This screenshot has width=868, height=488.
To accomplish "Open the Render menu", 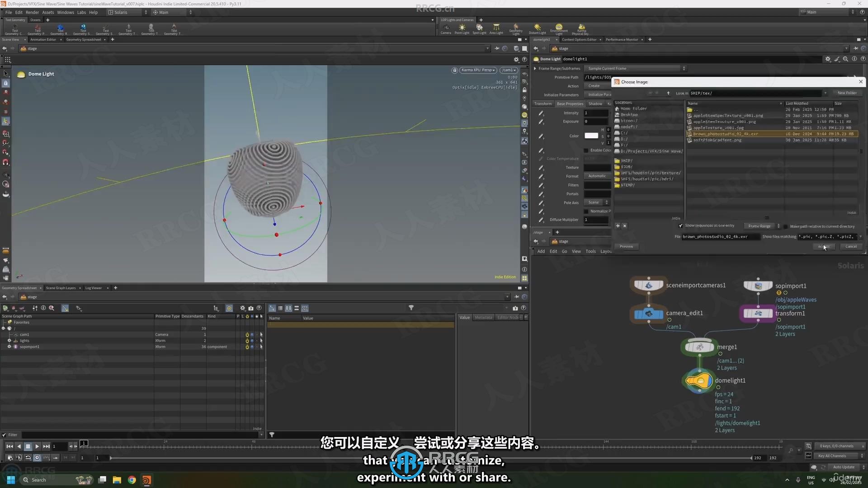I will tap(32, 13).
